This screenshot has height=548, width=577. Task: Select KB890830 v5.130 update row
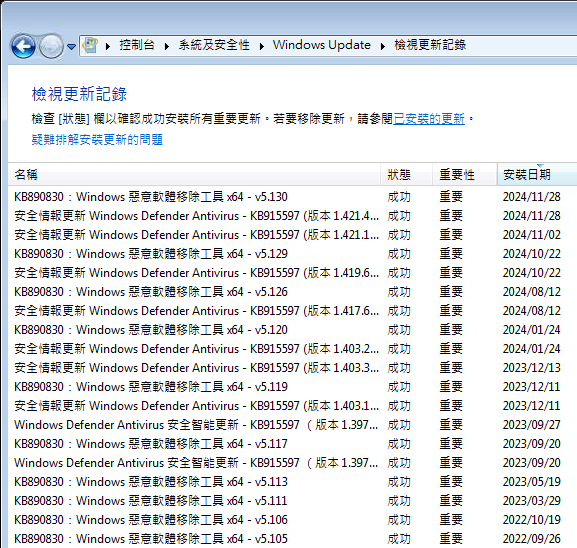coord(293,197)
